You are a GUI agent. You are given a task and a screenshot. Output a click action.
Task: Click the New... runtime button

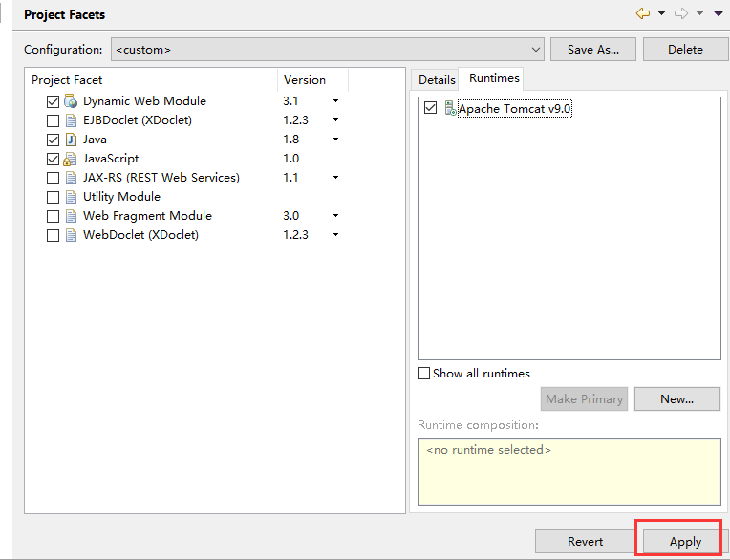[676, 398]
